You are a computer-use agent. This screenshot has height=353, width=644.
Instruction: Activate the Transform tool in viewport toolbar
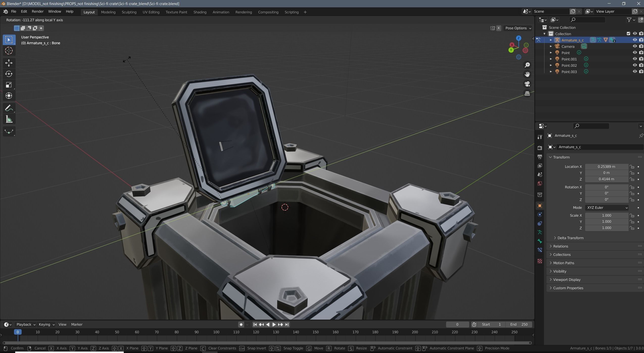(9, 96)
